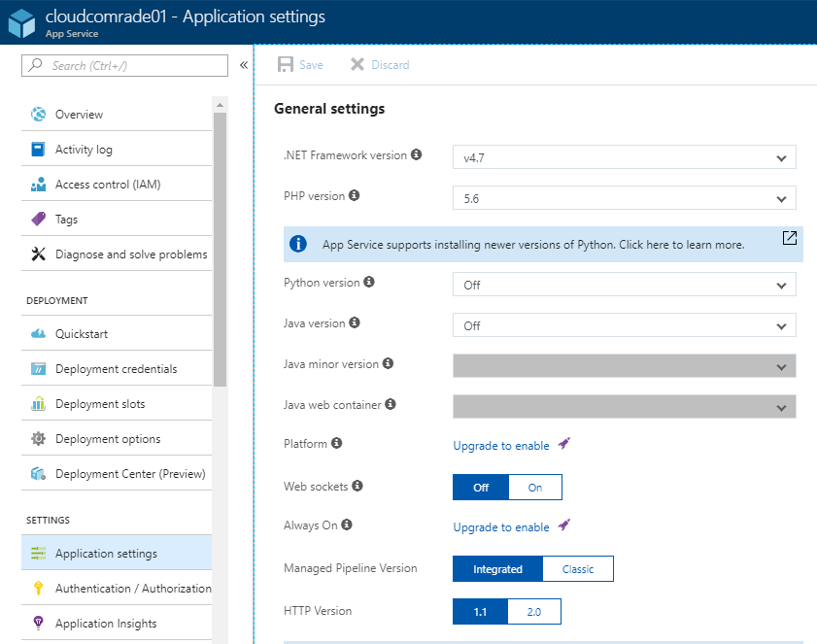Click the info icon next to Platform
Image resolution: width=817 pixels, height=644 pixels.
336,443
